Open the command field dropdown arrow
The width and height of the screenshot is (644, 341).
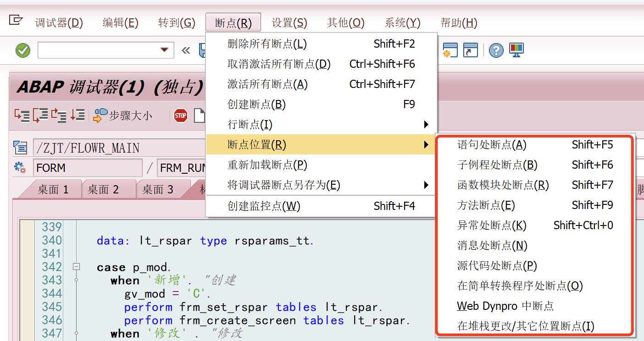point(164,50)
